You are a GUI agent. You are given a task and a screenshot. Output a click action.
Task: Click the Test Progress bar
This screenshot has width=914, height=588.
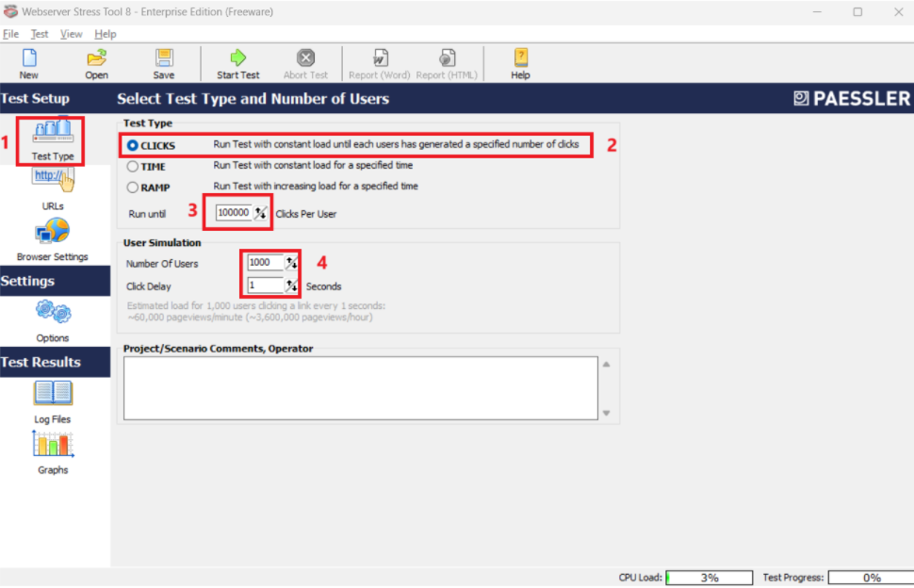(871, 578)
